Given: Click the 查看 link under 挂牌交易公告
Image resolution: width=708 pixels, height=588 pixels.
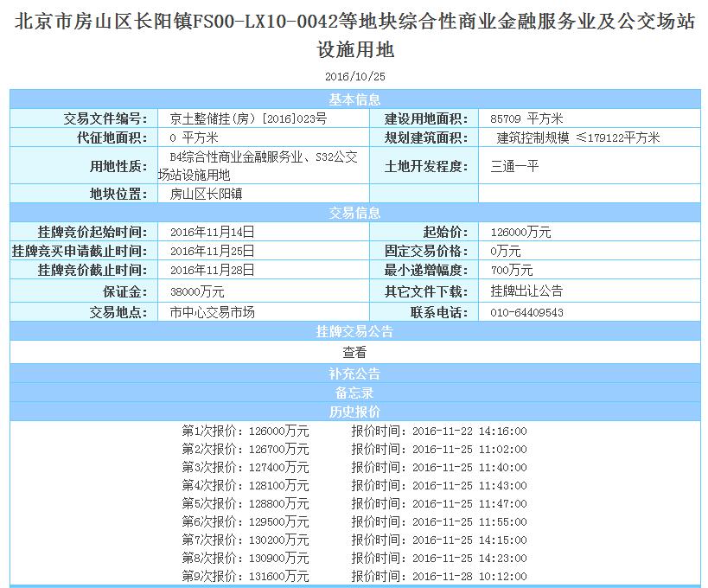Looking at the screenshot, I should (x=354, y=353).
